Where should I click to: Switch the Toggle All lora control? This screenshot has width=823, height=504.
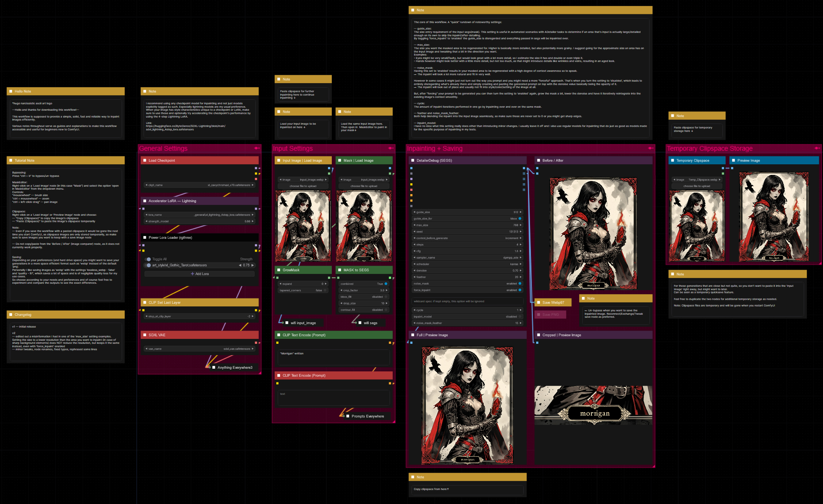pyautogui.click(x=148, y=259)
